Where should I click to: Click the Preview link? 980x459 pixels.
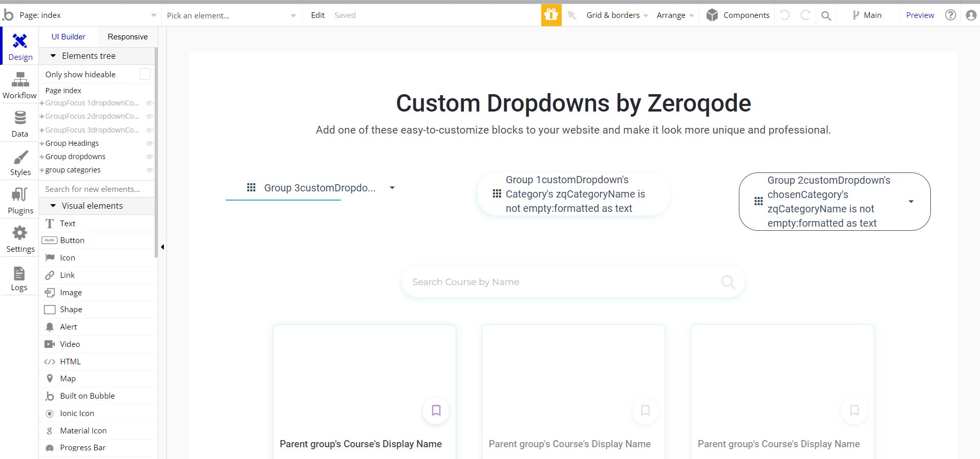(x=920, y=15)
